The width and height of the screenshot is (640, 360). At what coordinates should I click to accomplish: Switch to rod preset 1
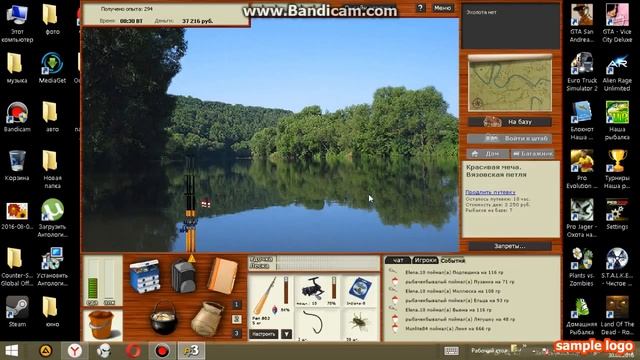tap(236, 304)
